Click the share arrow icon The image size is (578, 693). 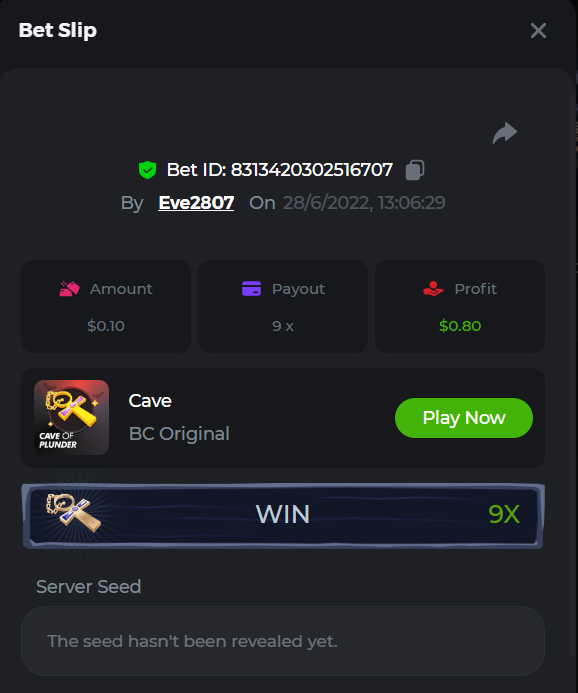(x=505, y=133)
